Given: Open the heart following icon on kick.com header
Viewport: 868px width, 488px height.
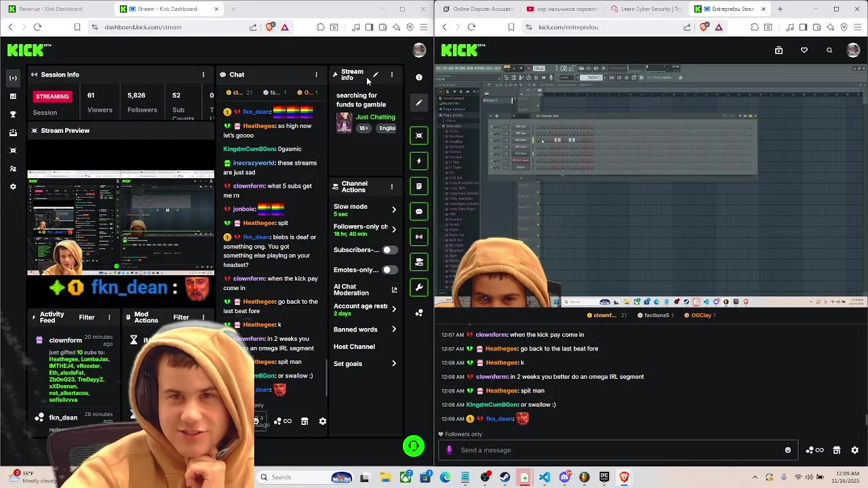Looking at the screenshot, I should coord(804,50).
